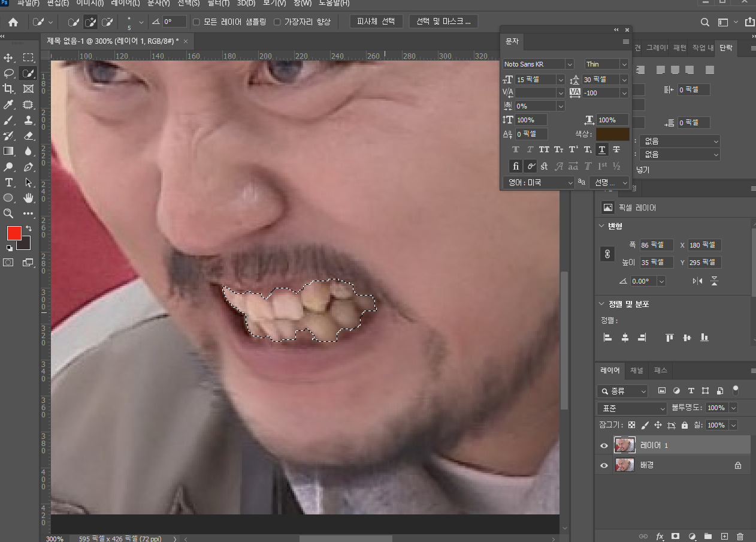Create a new layer with plus icon
Screen dimensions: 756x542
click(x=724, y=536)
